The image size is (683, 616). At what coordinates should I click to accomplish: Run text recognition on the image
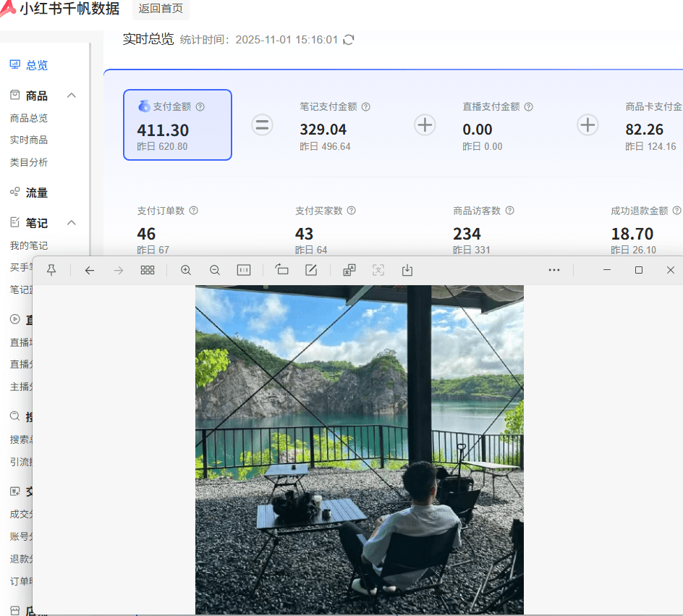pyautogui.click(x=378, y=269)
